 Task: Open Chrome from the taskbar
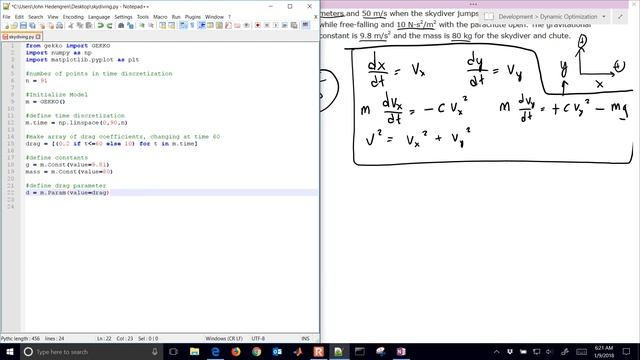(x=256, y=351)
